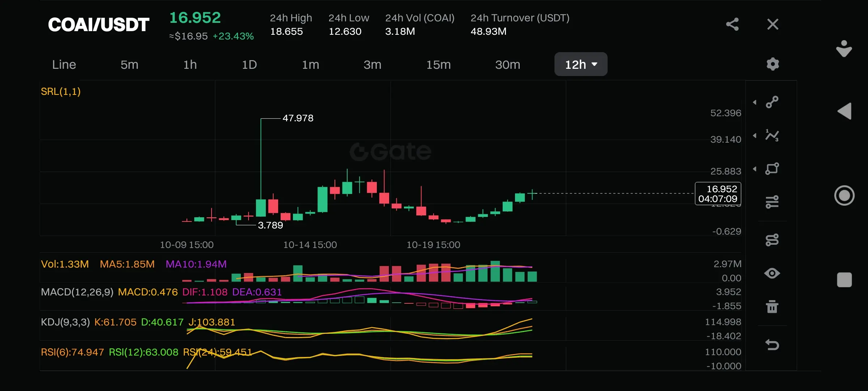Toggle drawings visibility with eye icon

(772, 273)
